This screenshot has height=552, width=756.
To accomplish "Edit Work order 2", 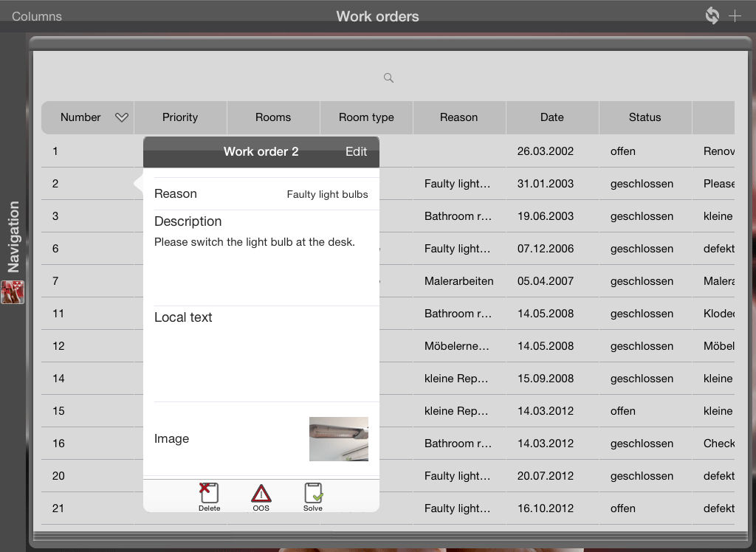I will 357,151.
